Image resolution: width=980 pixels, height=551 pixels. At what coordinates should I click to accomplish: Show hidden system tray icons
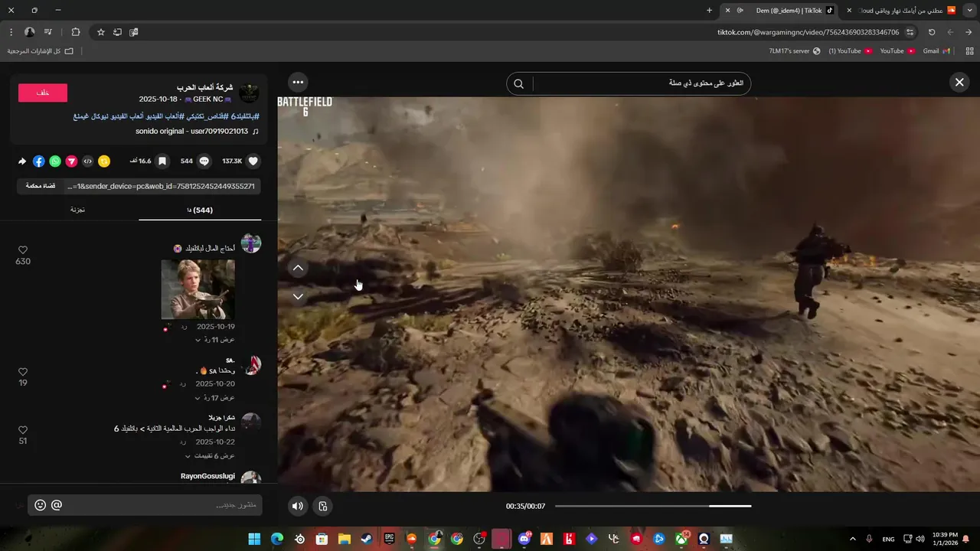click(x=853, y=539)
